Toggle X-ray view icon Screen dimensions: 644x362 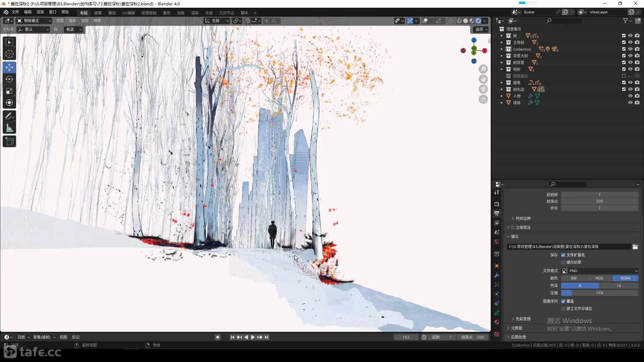[450, 21]
